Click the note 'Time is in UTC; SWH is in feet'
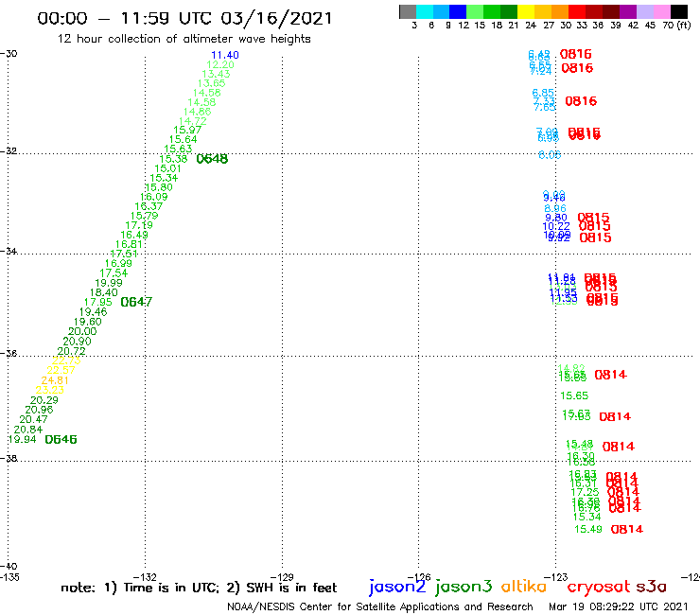Viewport: 700px width, 615px height. (199, 588)
